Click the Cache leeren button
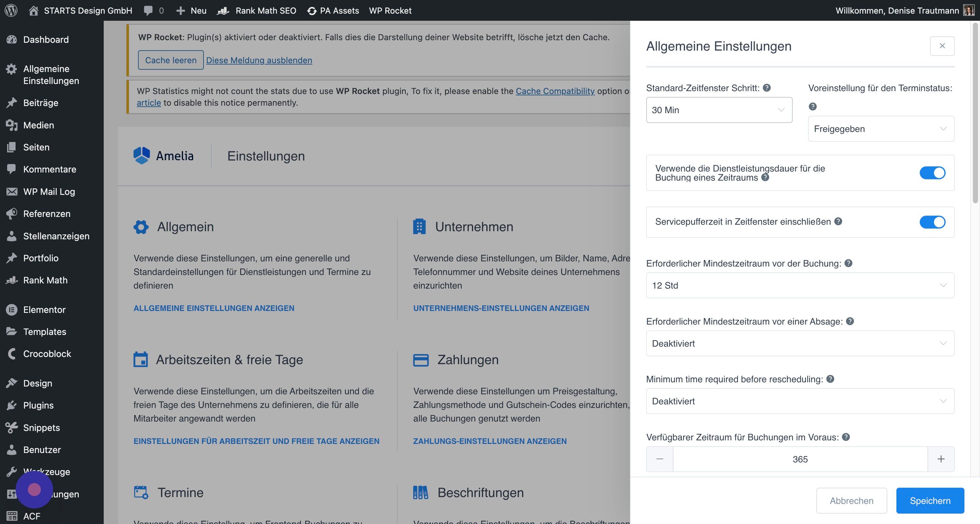 pos(171,60)
